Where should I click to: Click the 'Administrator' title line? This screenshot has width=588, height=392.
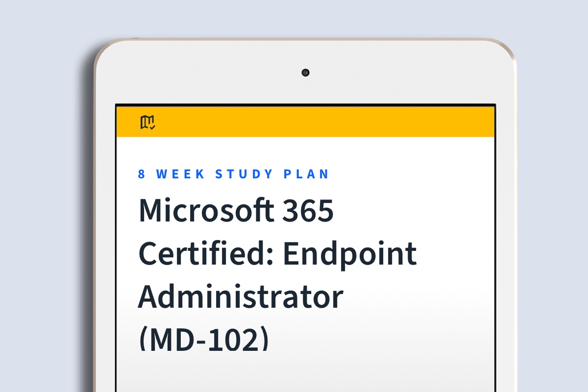[241, 297]
